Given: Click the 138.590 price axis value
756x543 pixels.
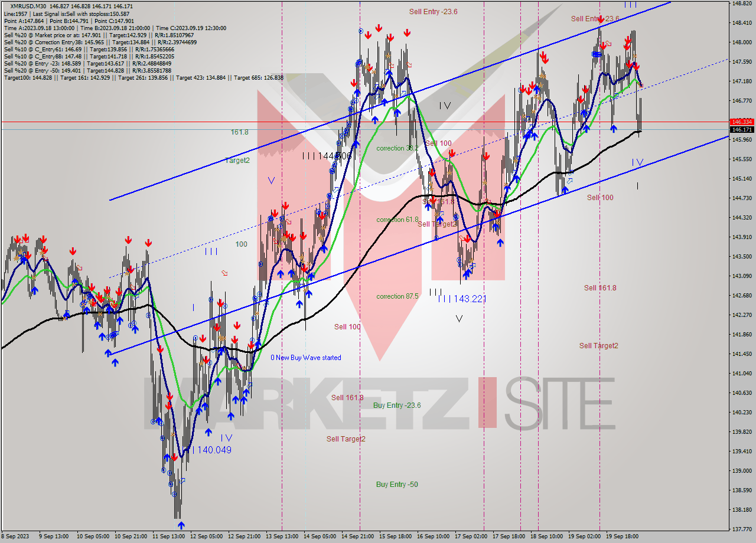Looking at the screenshot, I should [x=742, y=490].
